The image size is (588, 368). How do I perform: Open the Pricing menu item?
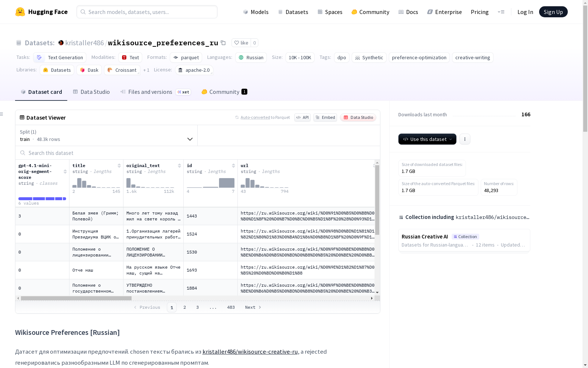480,12
